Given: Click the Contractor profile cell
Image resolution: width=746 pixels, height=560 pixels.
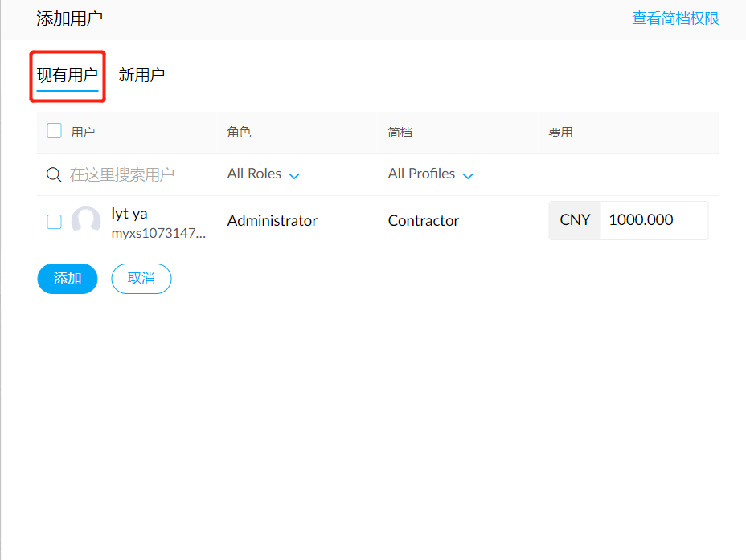Looking at the screenshot, I should pos(424,221).
